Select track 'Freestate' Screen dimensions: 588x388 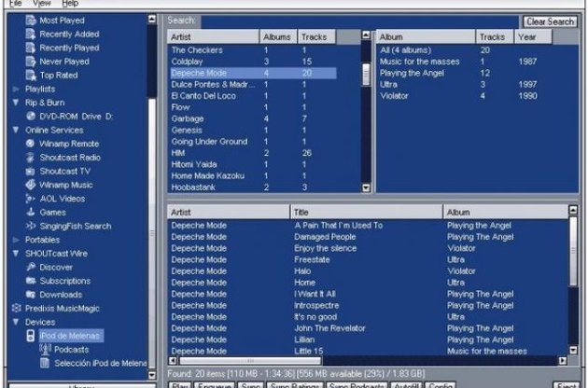coord(368,260)
